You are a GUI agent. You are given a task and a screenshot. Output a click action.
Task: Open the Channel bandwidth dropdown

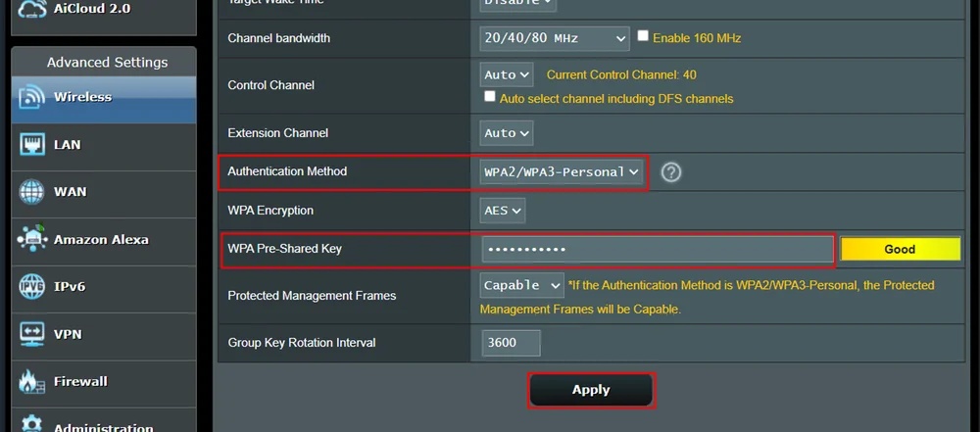click(555, 38)
